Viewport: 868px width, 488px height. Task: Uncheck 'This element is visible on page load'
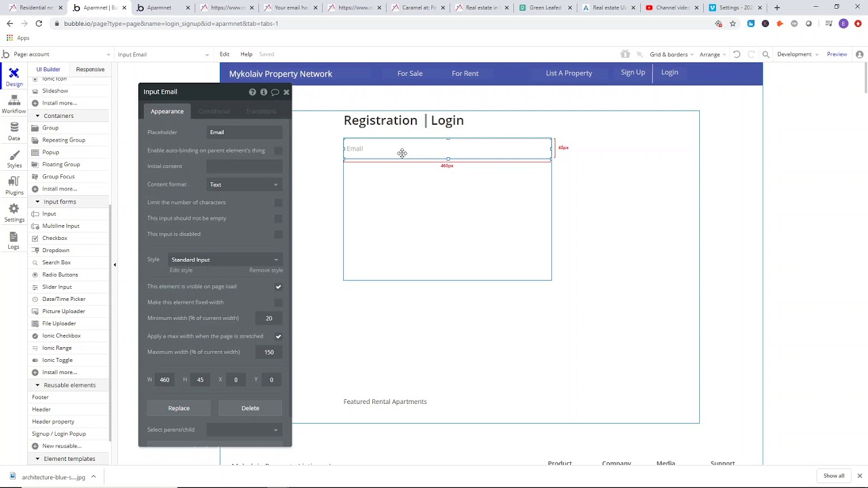[x=278, y=287]
